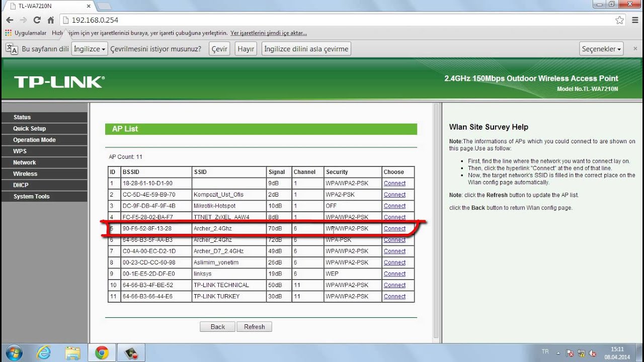644x362 pixels.
Task: Go to the browser home icon
Action: 50,20
